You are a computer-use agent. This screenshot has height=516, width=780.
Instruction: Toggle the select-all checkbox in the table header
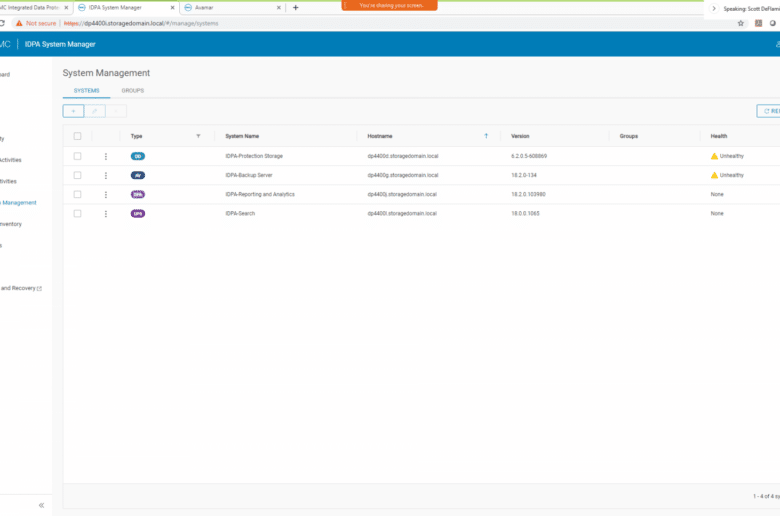pyautogui.click(x=77, y=136)
